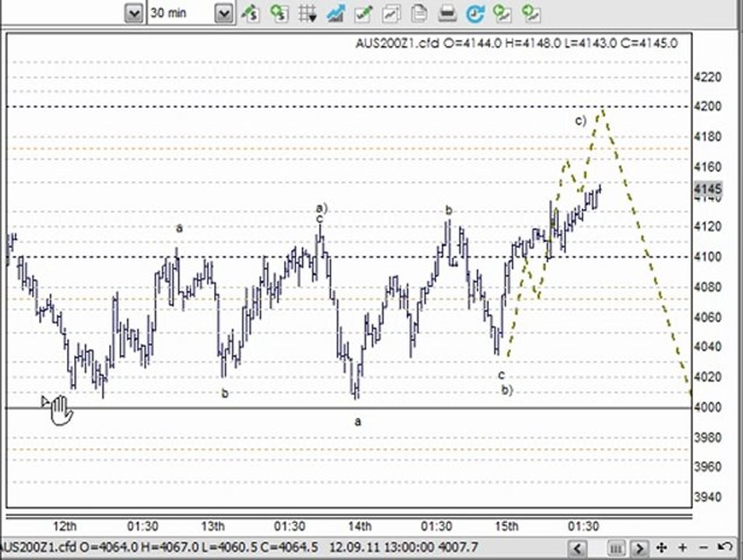The height and width of the screenshot is (560, 743).
Task: Click the a) wave label above 14th peak
Action: [322, 208]
